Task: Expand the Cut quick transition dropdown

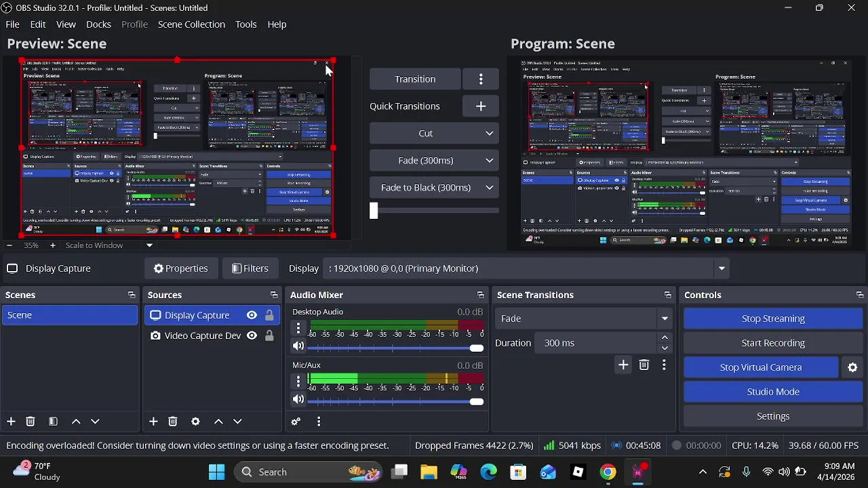Action: click(x=490, y=134)
